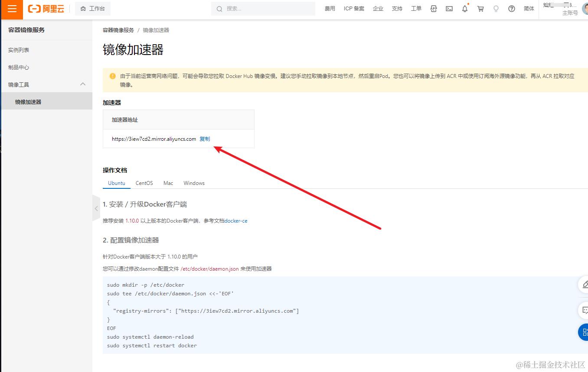Click the search magnifier icon

219,9
